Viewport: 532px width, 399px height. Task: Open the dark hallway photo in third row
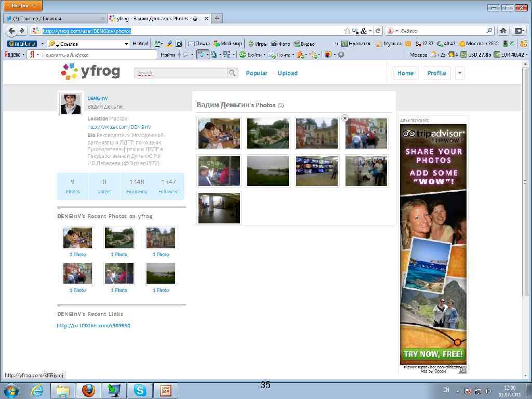[x=219, y=208]
